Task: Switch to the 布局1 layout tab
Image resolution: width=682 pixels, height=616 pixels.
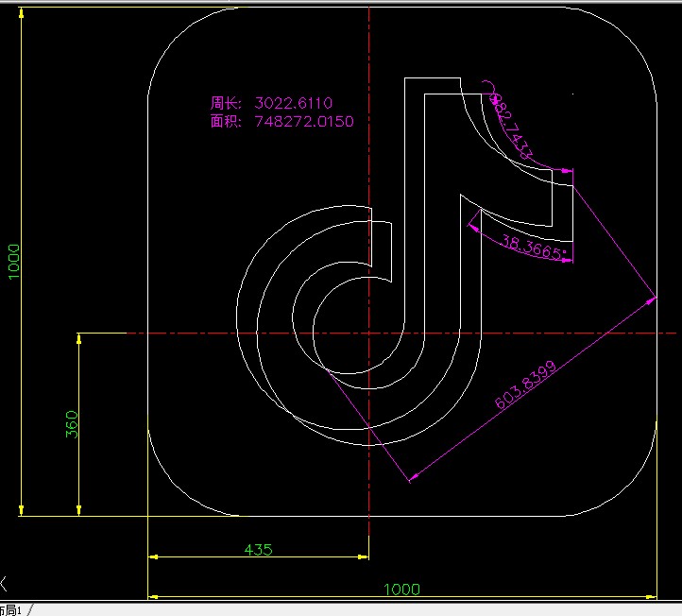Action: tap(10, 610)
